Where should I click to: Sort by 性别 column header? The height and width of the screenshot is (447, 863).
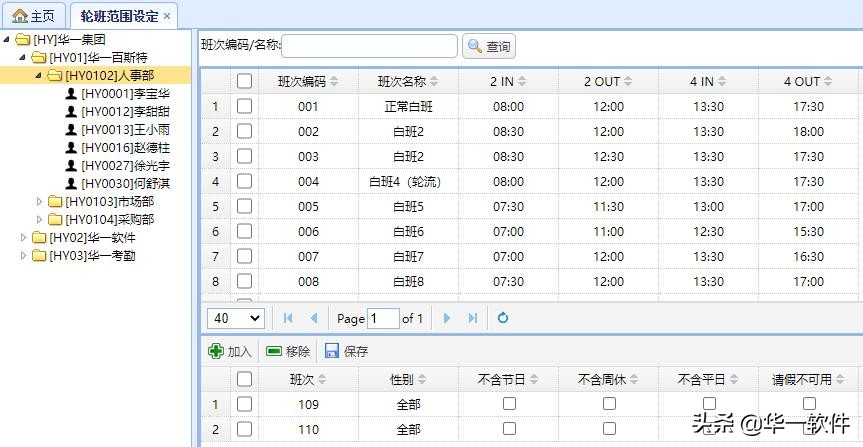408,379
